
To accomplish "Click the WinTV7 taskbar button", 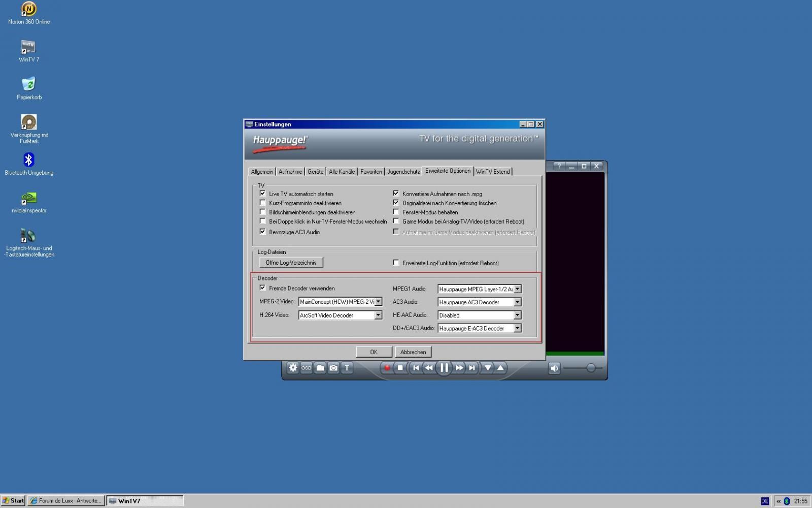I will tap(145, 500).
